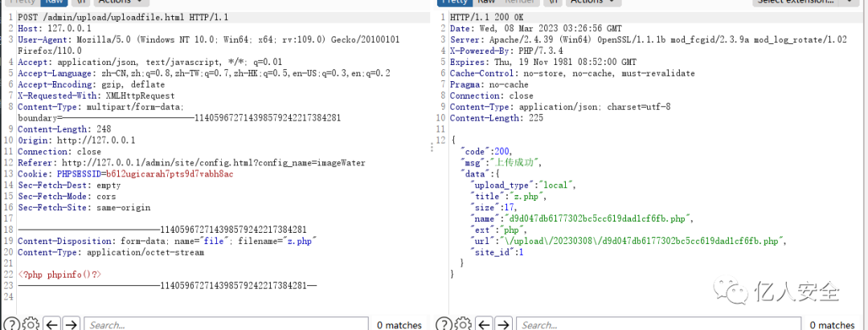Click the JSON '"data":{' line
Image resolution: width=868 pixels, height=330 pixels.
(x=481, y=174)
